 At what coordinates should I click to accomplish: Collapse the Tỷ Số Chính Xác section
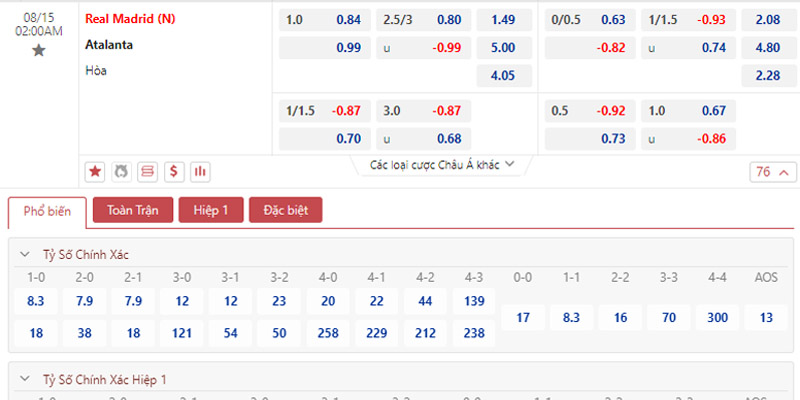pyautogui.click(x=24, y=255)
